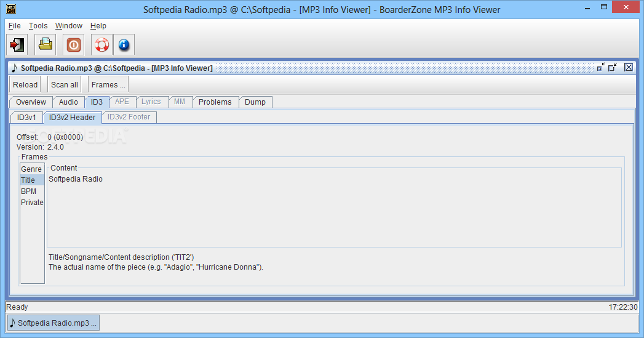Click the Ready status bar text
This screenshot has width=644, height=338.
click(x=17, y=307)
